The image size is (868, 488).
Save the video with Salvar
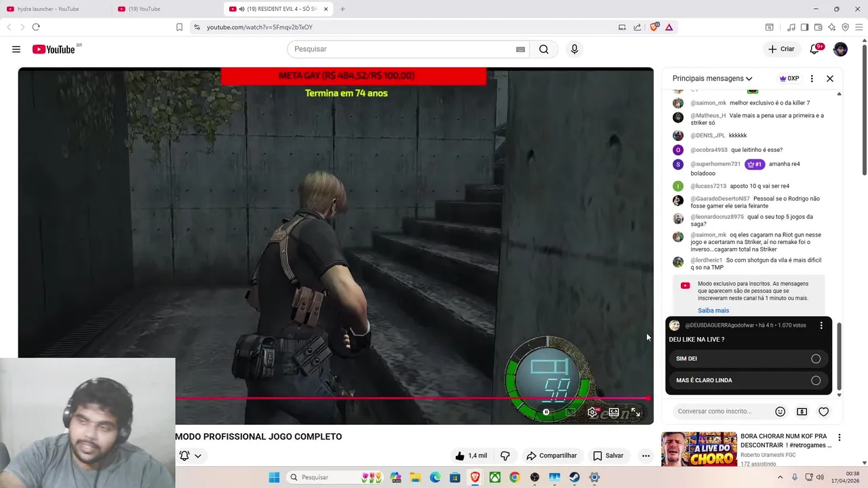tap(608, 455)
